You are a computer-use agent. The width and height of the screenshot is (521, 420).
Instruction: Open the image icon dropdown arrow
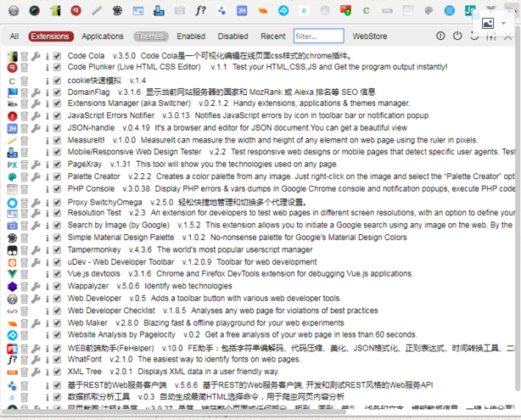tap(504, 23)
